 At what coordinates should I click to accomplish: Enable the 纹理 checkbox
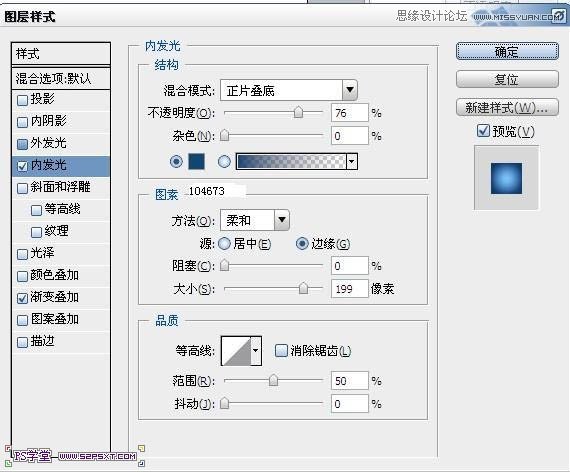point(36,232)
